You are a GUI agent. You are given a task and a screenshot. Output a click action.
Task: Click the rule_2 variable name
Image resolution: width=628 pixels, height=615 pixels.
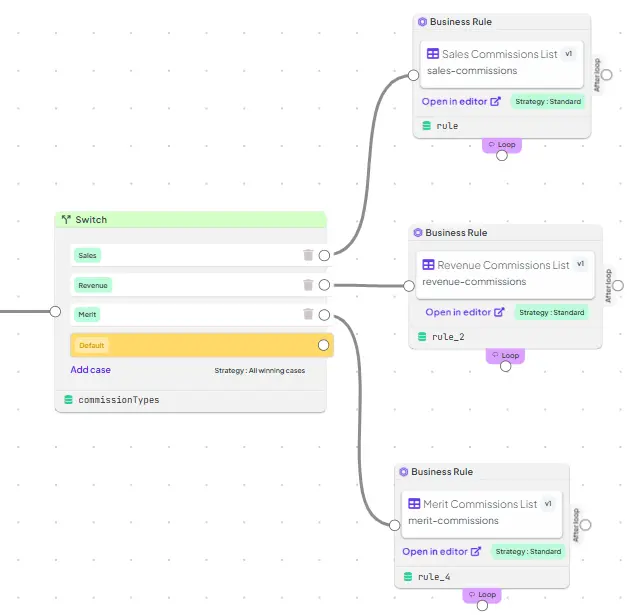(x=448, y=337)
